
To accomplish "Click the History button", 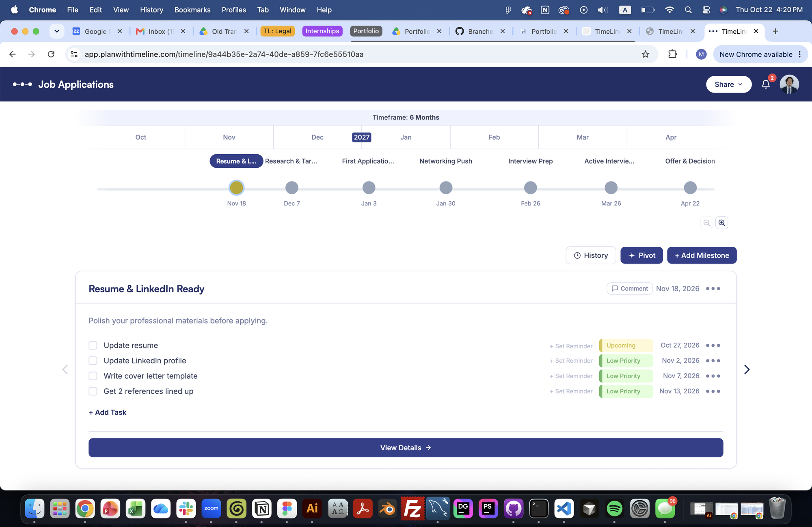I will (x=591, y=255).
